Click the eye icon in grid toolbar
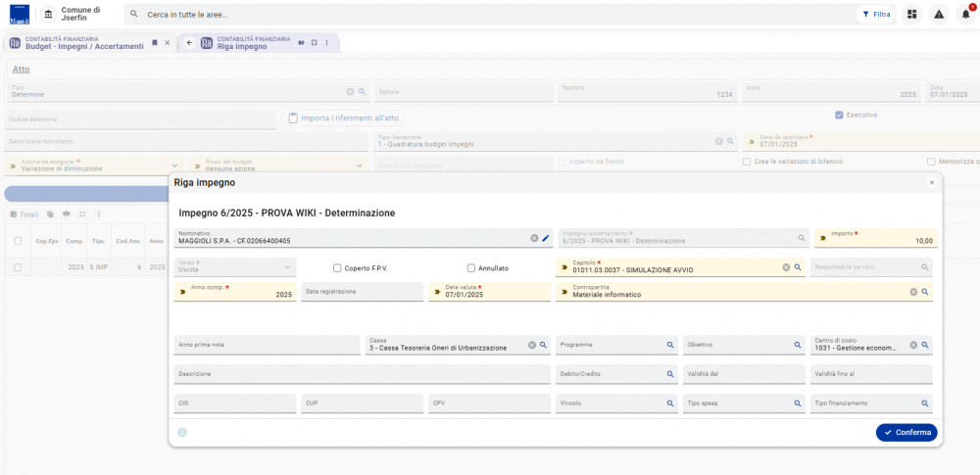The height and width of the screenshot is (475, 980). click(x=67, y=214)
